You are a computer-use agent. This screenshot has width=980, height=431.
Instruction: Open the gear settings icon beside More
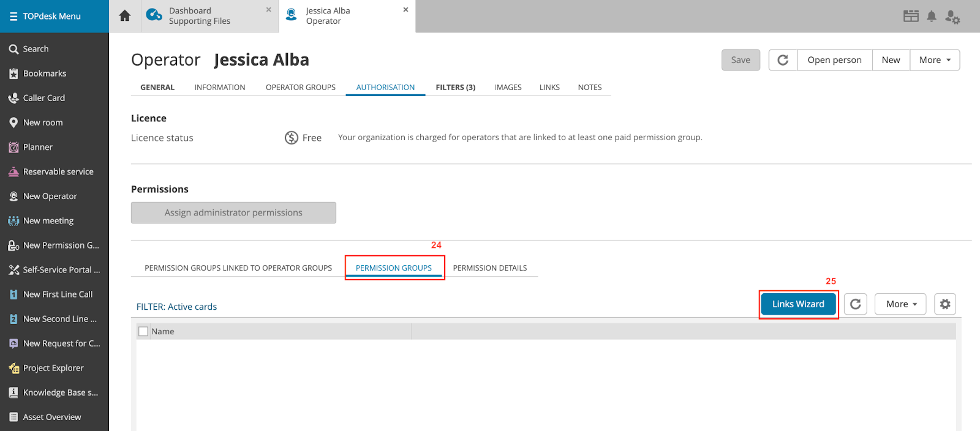tap(944, 304)
